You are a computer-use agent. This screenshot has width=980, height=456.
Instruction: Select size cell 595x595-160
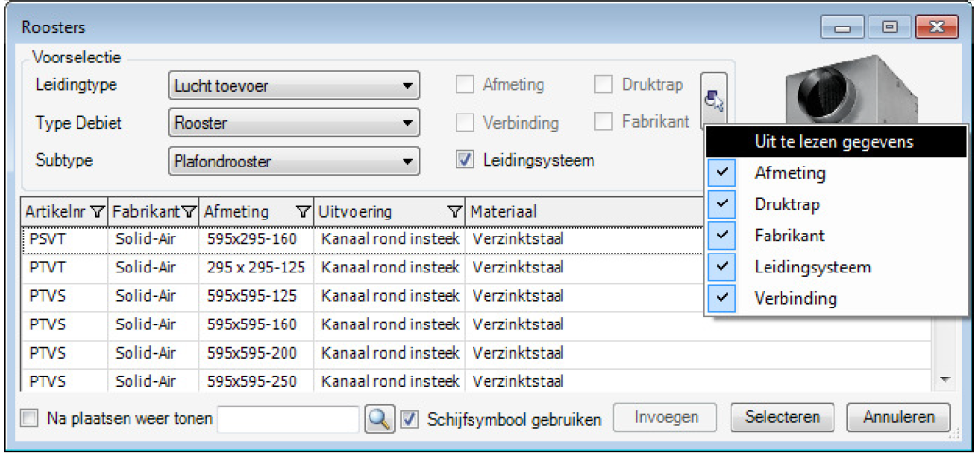click(x=256, y=324)
